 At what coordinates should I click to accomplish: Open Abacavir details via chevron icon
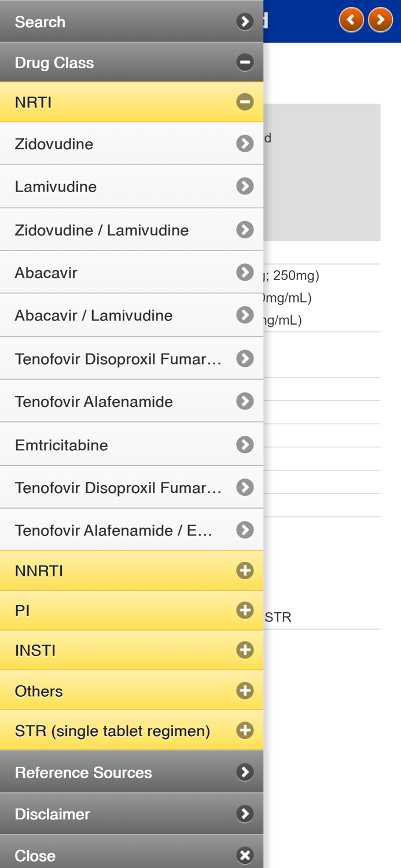click(x=245, y=271)
